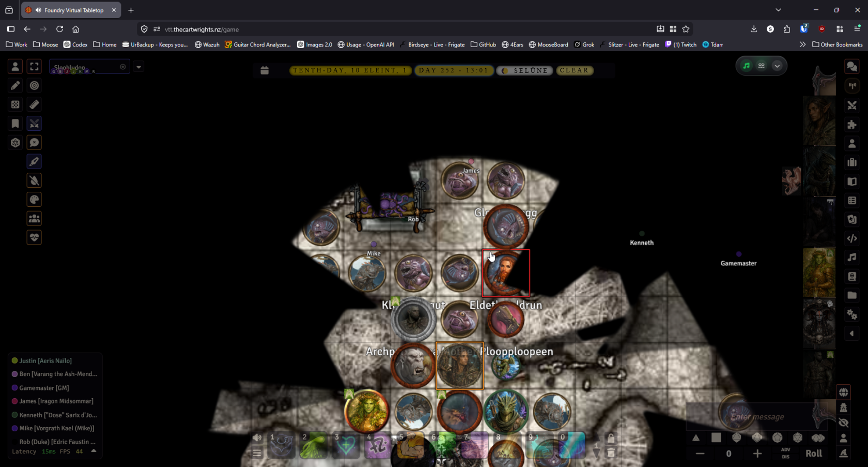
Task: Mute sound with hotbar speaker icon
Action: (257, 438)
